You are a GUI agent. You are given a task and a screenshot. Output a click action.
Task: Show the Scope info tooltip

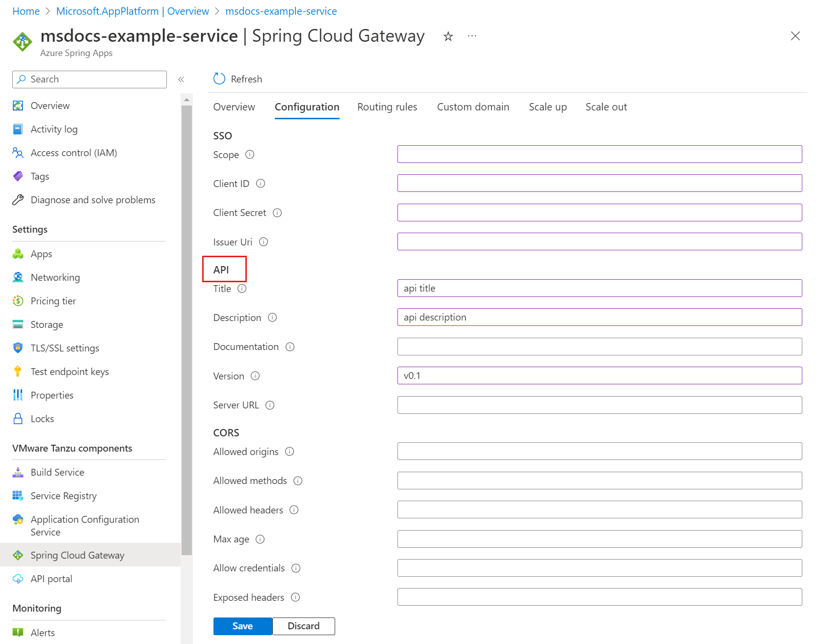tap(250, 154)
